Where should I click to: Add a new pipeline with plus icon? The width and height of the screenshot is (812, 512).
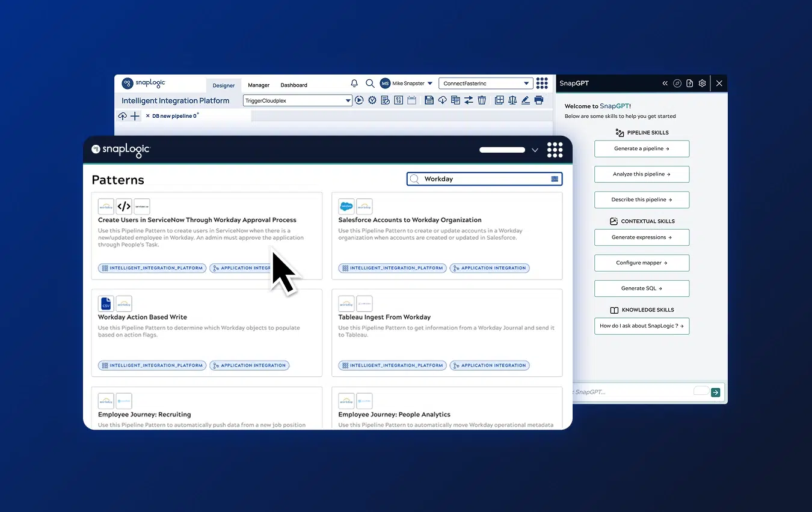[x=135, y=116]
